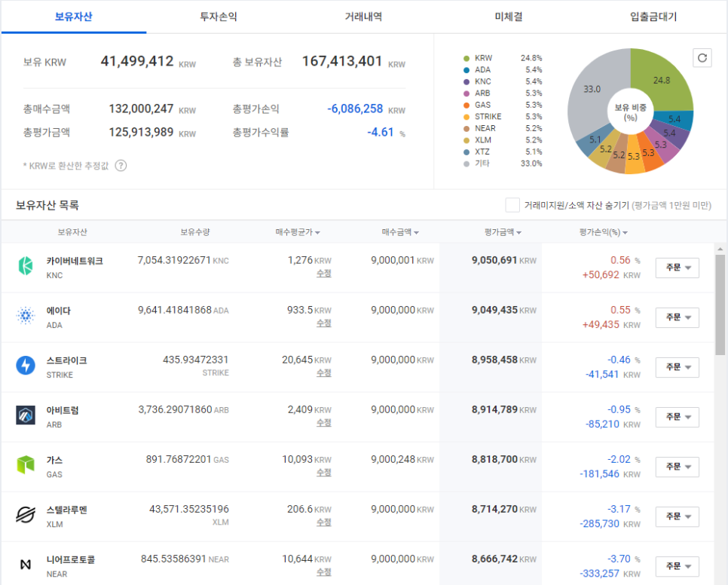Click the refresh icon near pie chart
Screen dimensions: 728x585
tap(702, 58)
